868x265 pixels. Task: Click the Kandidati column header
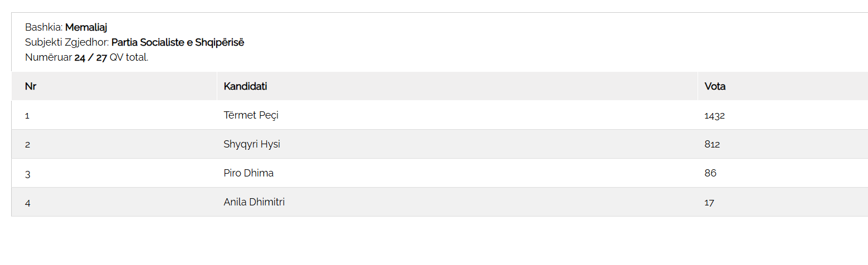(245, 86)
